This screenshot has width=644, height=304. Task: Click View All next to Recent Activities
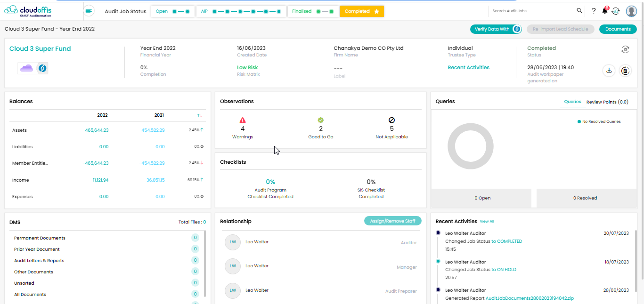pyautogui.click(x=487, y=221)
